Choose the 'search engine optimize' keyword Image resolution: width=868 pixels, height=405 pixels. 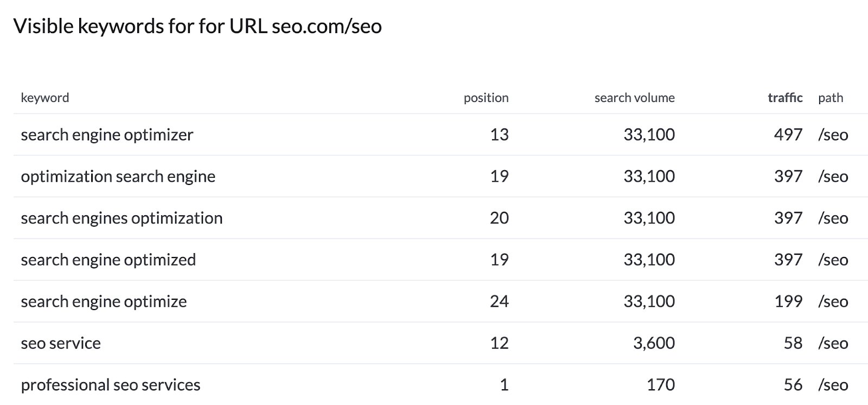(x=104, y=302)
